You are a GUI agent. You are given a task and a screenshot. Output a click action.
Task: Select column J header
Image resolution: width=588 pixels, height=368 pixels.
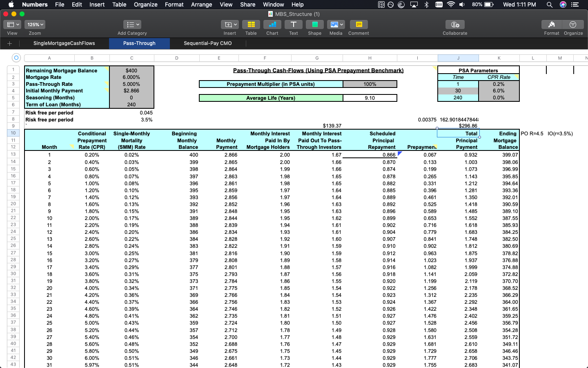tap(458, 58)
